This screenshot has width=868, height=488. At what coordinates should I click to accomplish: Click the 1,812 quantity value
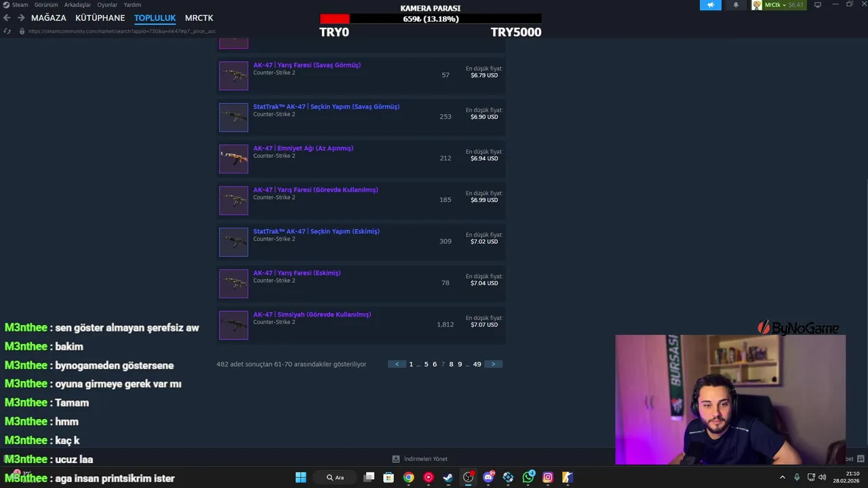(x=446, y=325)
